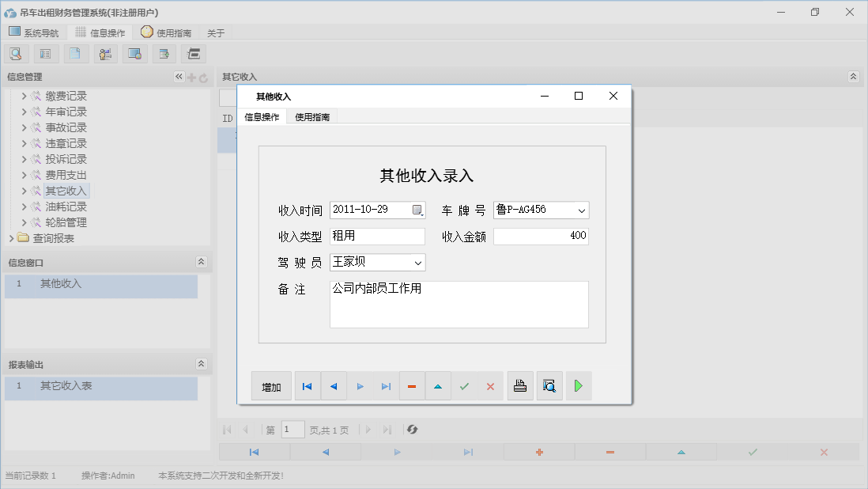
Task: Open the 驾驶员 driver dropdown
Action: 420,262
